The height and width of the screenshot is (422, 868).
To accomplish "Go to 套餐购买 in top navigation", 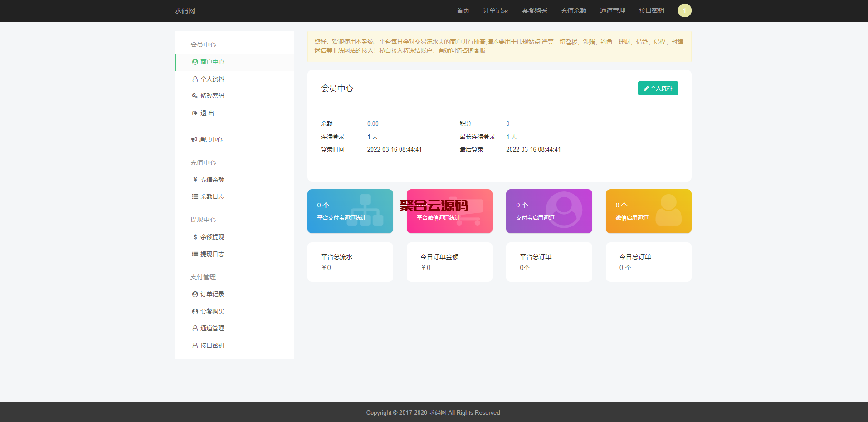I will point(534,10).
